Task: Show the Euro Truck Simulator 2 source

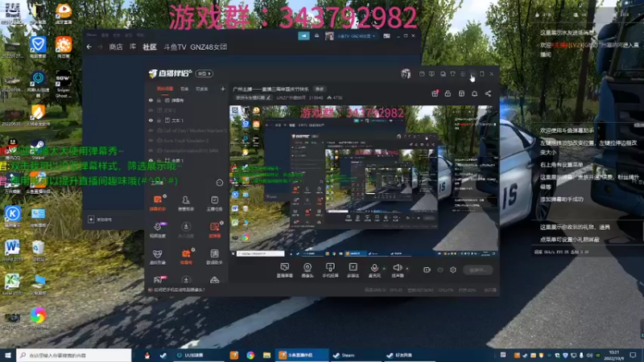Action: coord(151,140)
